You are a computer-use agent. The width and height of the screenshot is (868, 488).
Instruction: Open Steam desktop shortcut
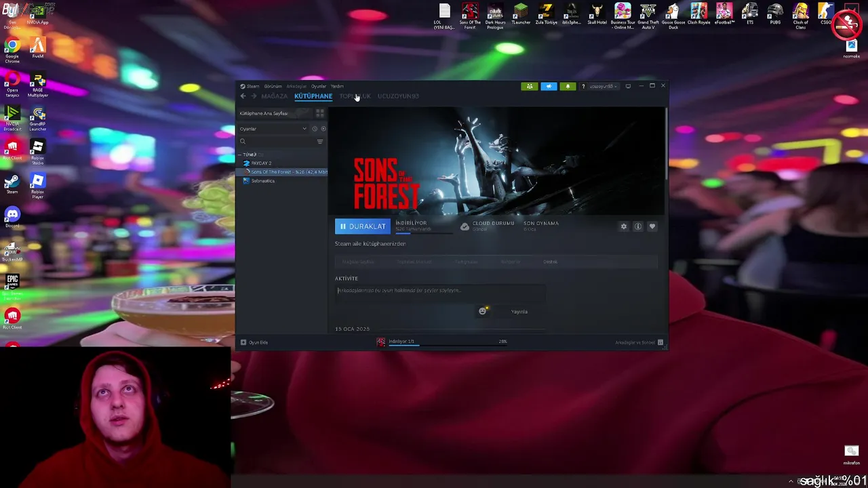pyautogui.click(x=12, y=184)
